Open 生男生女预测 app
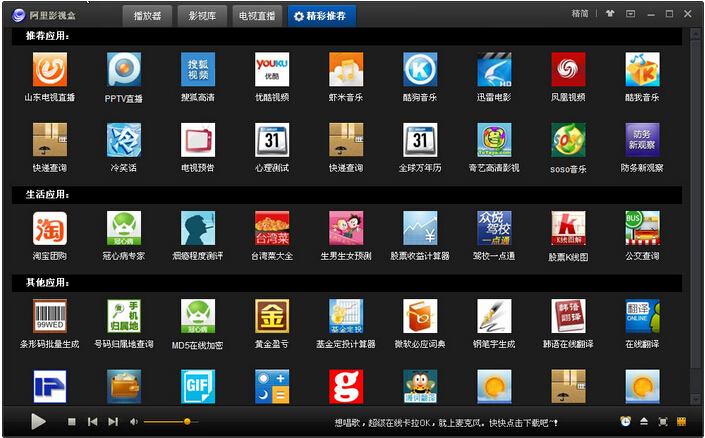The image size is (705, 438). pyautogui.click(x=346, y=228)
